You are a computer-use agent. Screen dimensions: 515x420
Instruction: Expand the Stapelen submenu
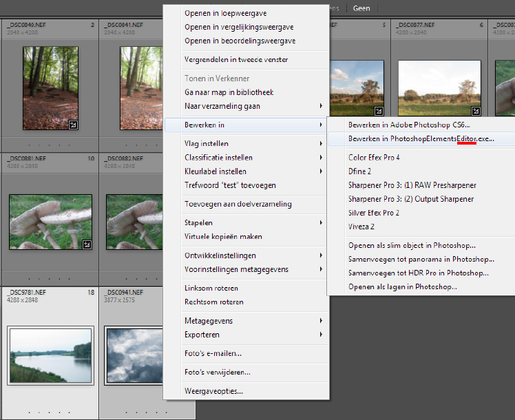click(246, 222)
